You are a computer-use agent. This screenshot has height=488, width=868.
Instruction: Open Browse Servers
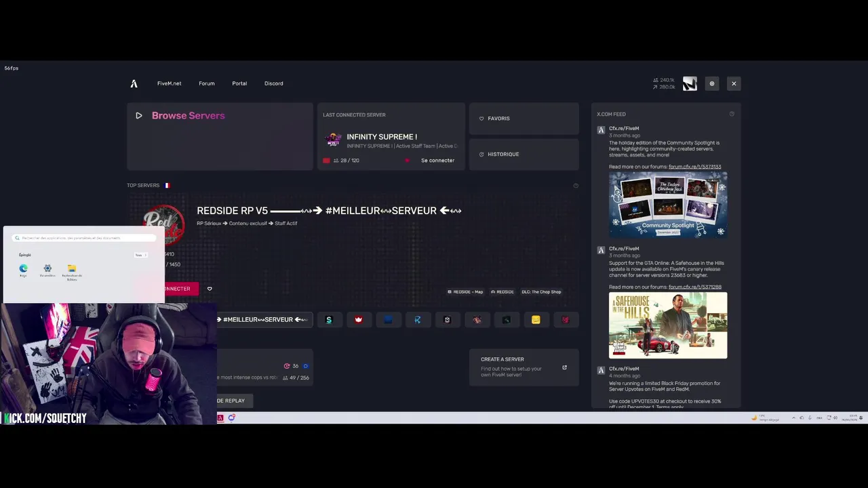220,136
